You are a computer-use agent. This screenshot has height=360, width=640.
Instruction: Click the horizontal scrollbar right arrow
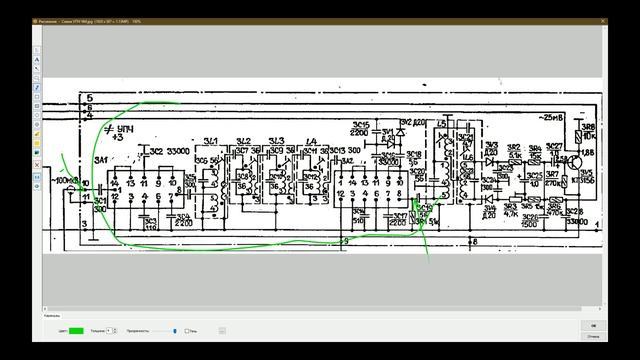click(600, 309)
